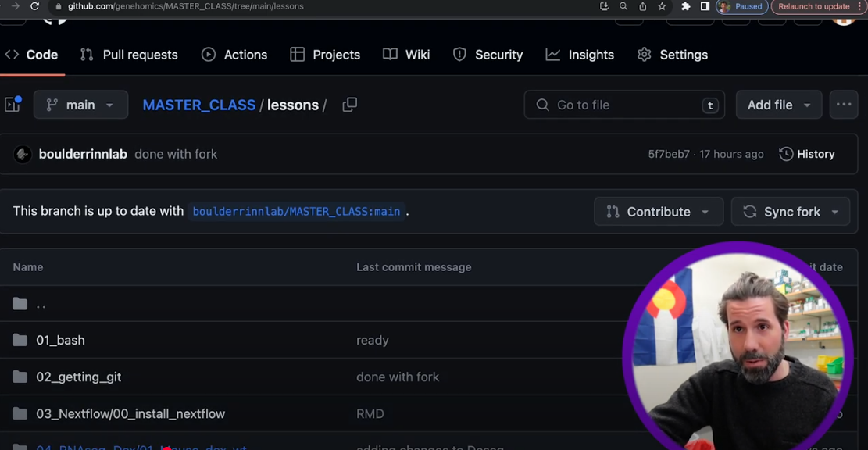Toggle the browser side panel icon
This screenshot has height=450, width=868.
705,7
